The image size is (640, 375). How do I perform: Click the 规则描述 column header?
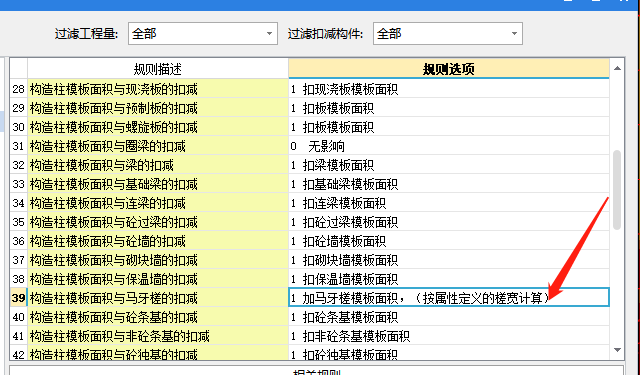tap(158, 69)
